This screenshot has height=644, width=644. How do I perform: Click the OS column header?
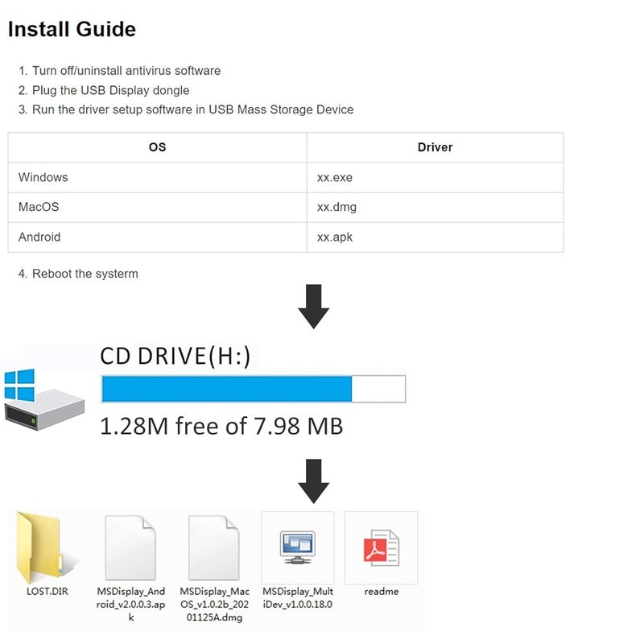158,147
